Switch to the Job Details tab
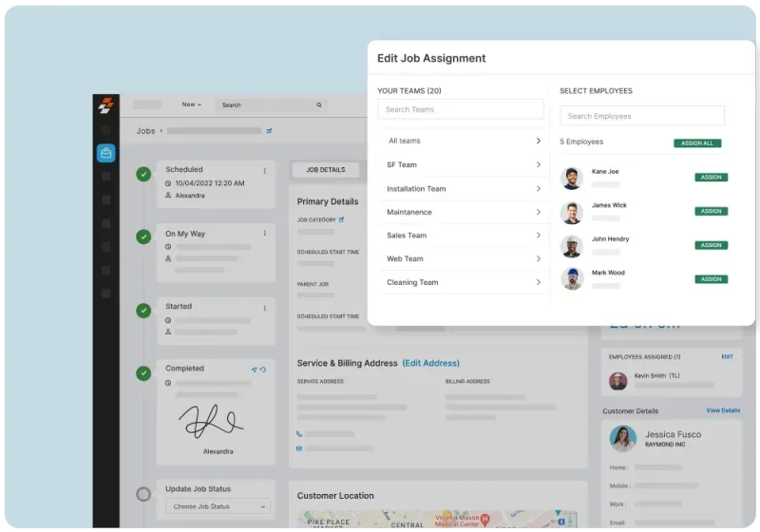 [325, 170]
